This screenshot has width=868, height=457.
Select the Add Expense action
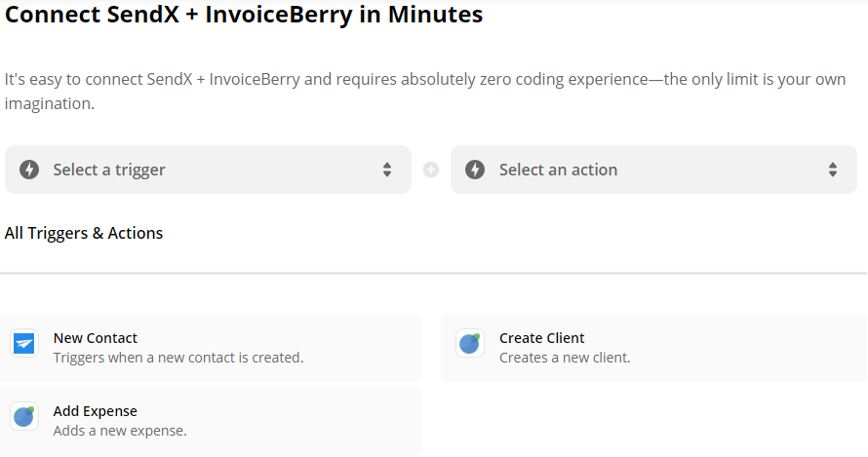tap(211, 421)
